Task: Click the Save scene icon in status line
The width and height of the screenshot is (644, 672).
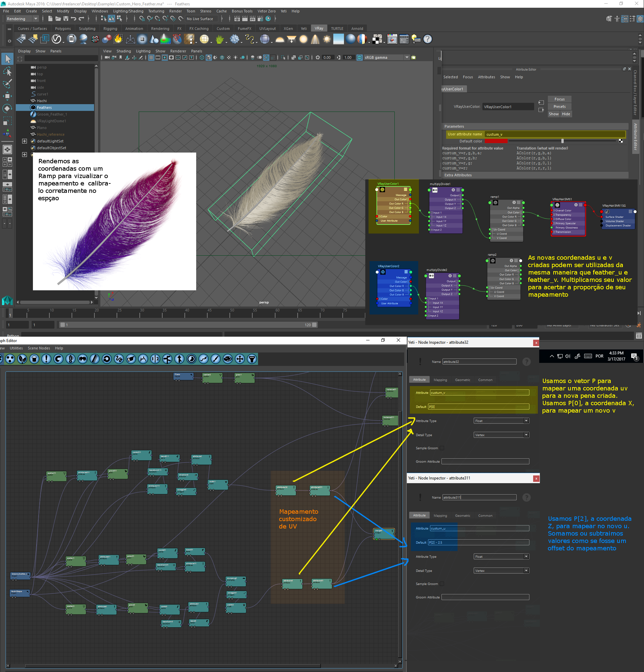Action: [66, 19]
